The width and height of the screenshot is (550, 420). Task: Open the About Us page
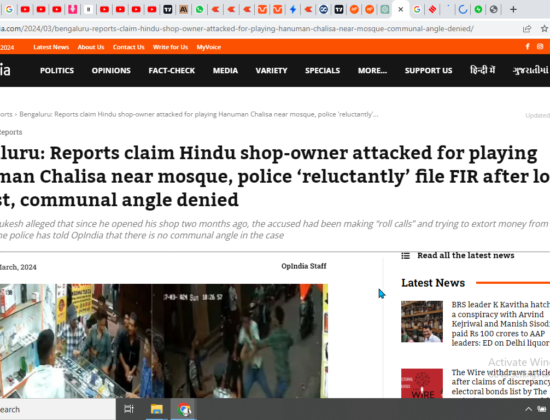click(x=91, y=47)
